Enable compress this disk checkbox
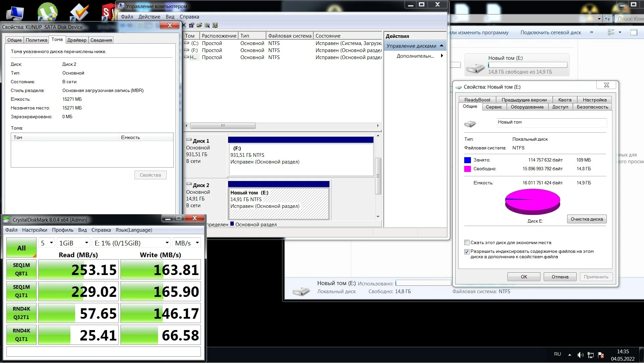 pyautogui.click(x=467, y=242)
